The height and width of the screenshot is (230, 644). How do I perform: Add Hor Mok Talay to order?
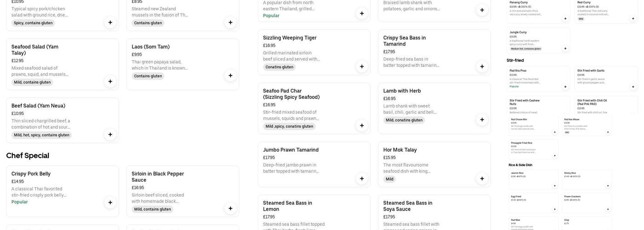click(x=482, y=178)
